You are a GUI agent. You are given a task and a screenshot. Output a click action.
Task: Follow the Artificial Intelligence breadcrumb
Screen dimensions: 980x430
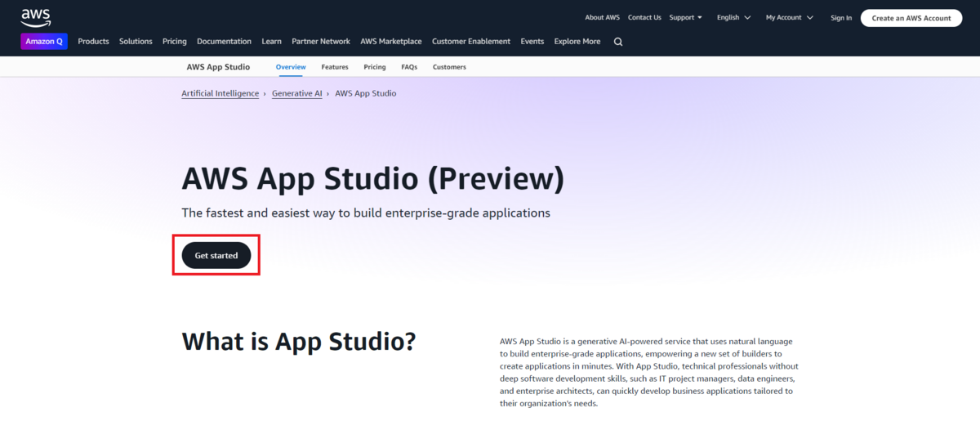220,93
